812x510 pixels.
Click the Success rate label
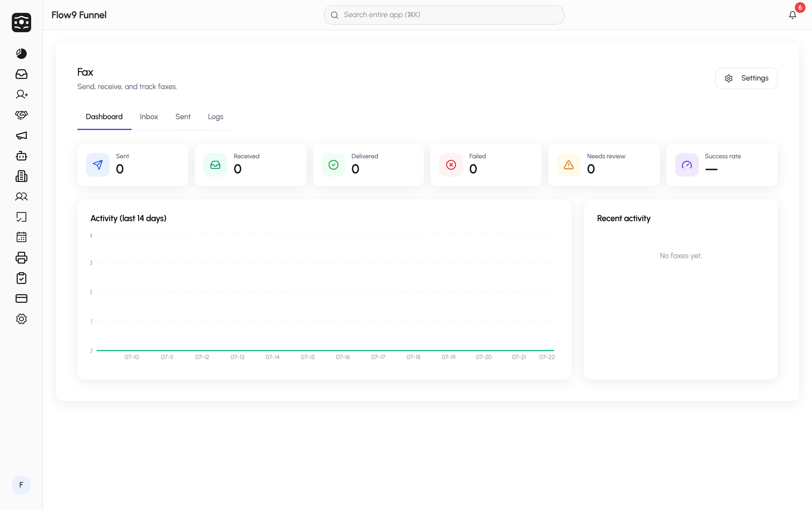tap(723, 156)
